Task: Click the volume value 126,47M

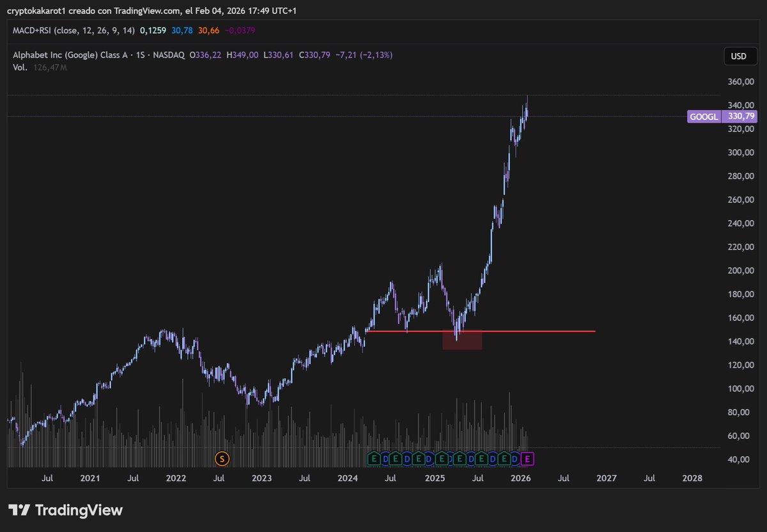Action: click(x=50, y=67)
